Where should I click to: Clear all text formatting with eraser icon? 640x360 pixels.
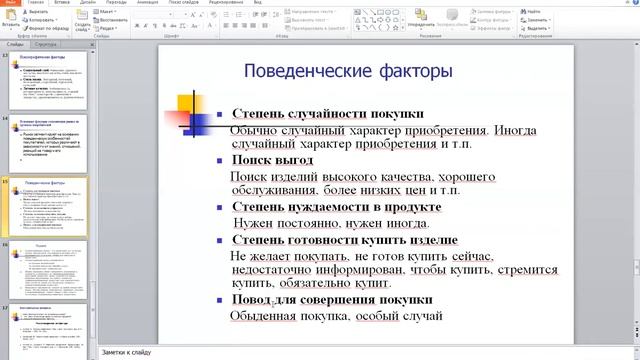coord(214,15)
